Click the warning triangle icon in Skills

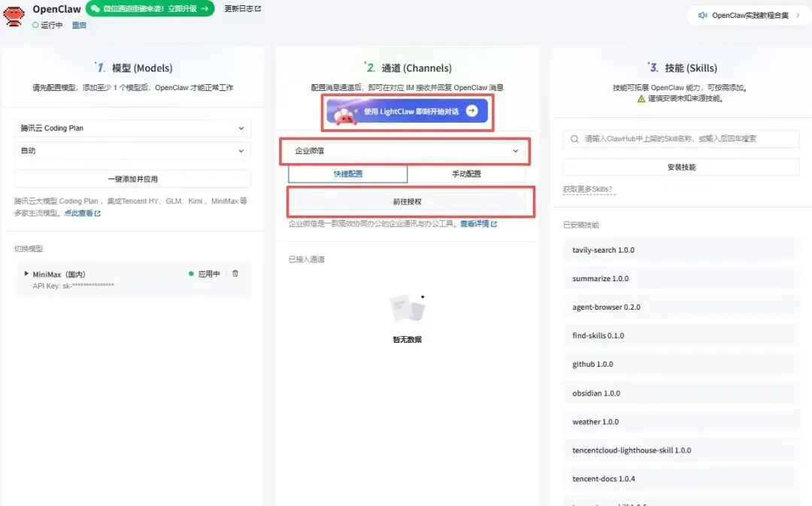click(x=641, y=98)
